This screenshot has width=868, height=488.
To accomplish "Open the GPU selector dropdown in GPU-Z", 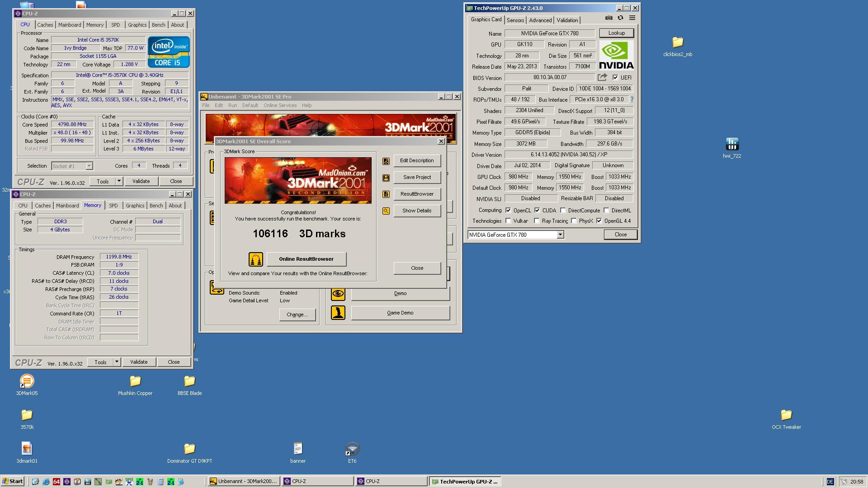I will click(x=560, y=235).
